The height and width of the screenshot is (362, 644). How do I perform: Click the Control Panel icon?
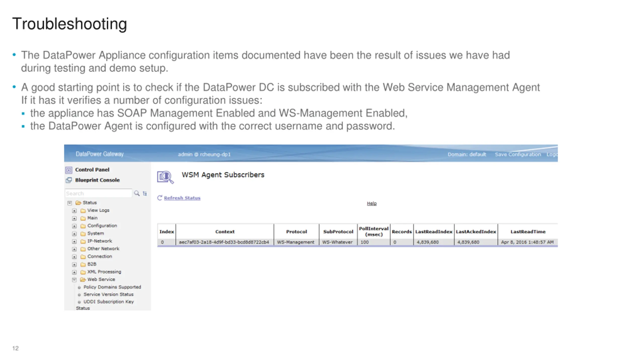[x=69, y=170]
